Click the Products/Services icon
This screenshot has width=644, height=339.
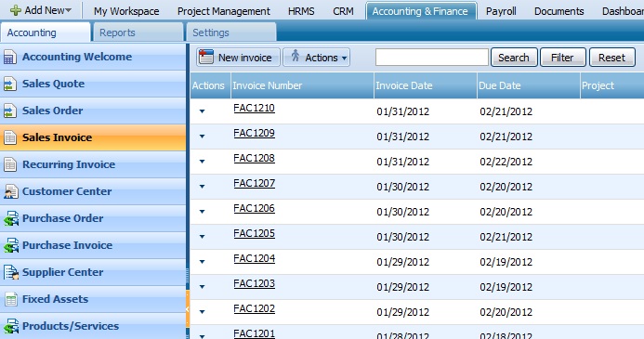point(11,326)
